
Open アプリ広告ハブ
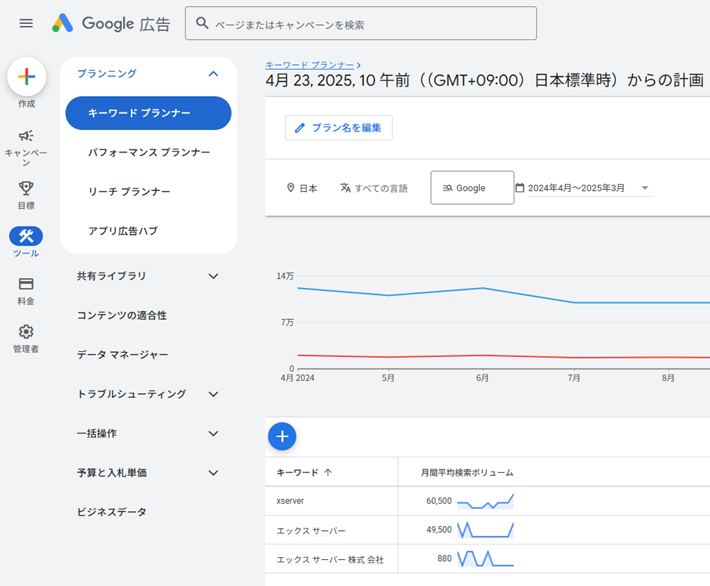[x=123, y=231]
